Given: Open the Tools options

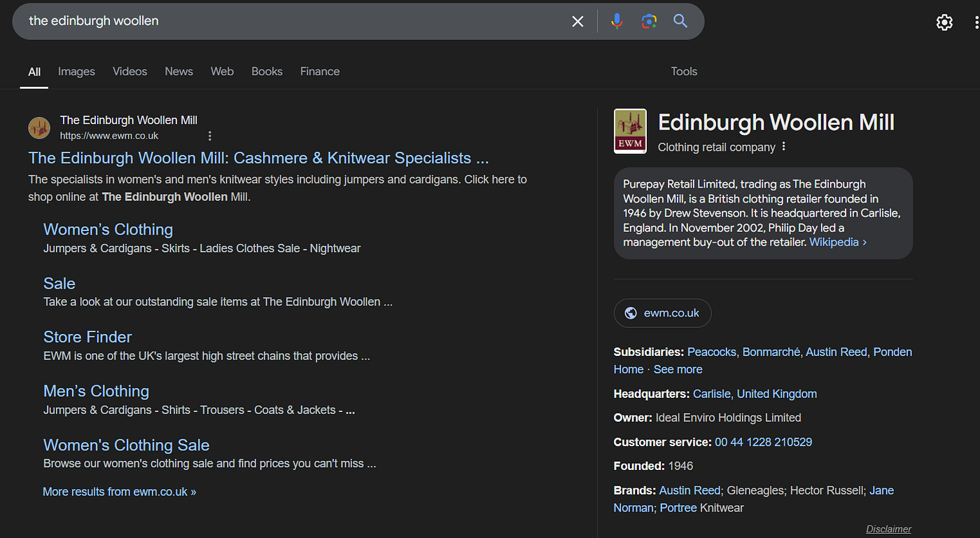Looking at the screenshot, I should pyautogui.click(x=684, y=71).
